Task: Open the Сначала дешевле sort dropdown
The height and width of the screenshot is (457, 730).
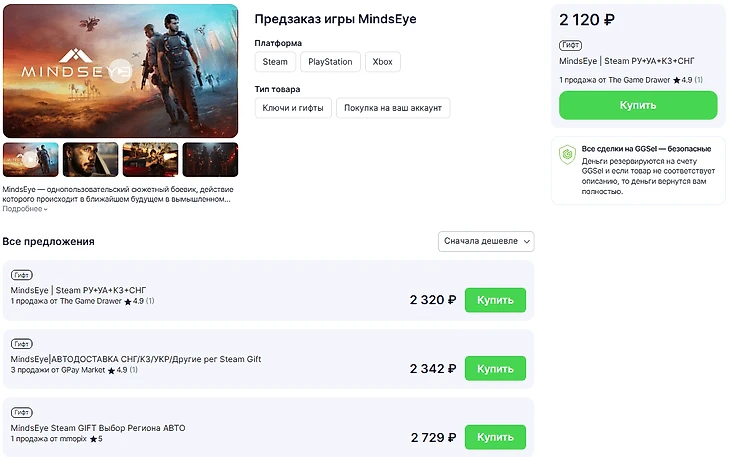Action: 486,241
